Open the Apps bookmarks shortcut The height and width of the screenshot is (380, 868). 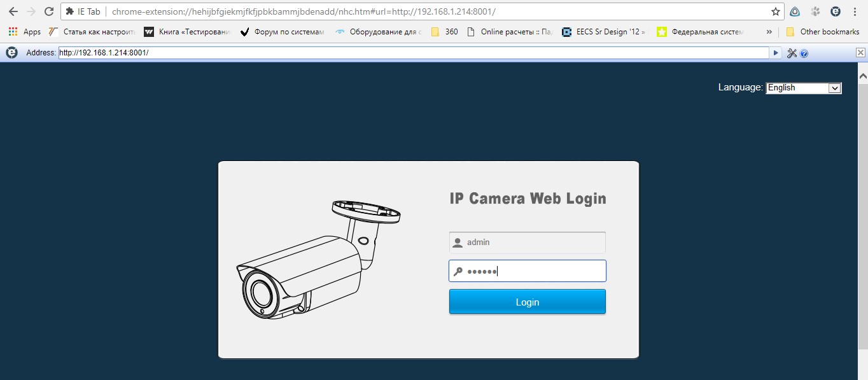coord(25,32)
